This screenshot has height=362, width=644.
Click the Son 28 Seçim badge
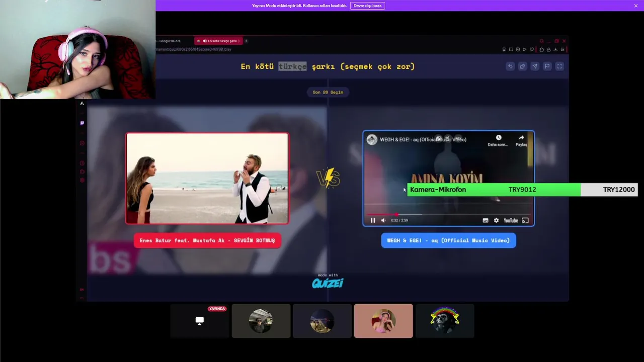328,92
